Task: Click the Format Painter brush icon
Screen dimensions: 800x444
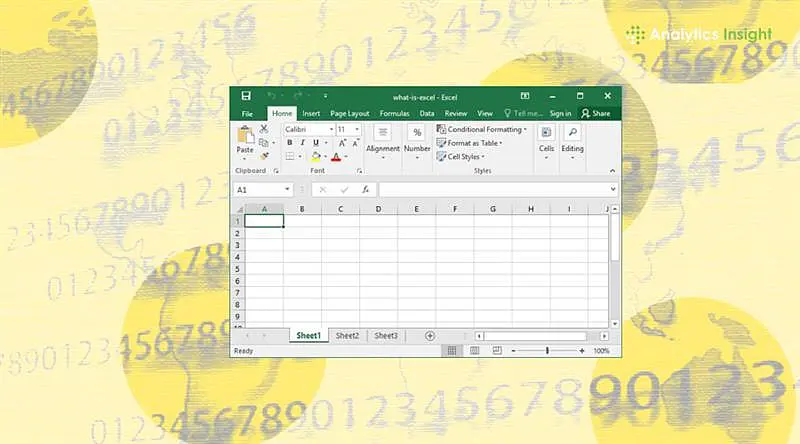Action: tap(264, 155)
